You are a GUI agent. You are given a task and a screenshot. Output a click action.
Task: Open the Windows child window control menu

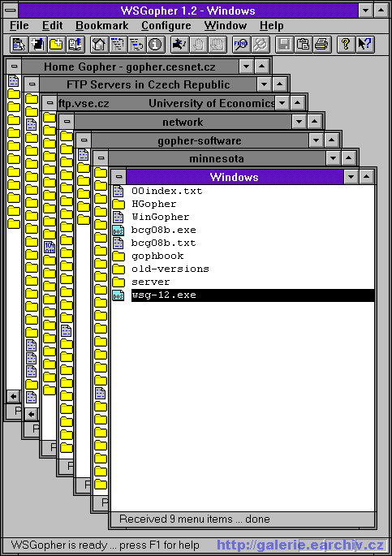point(118,177)
